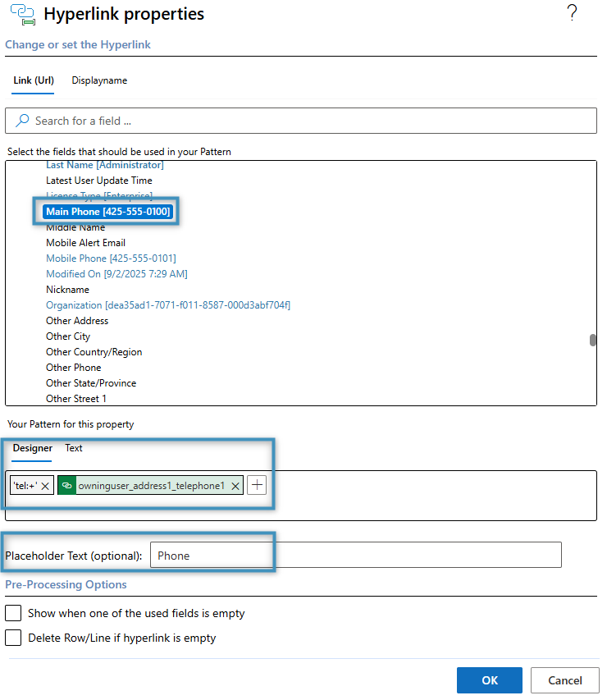Click the field list scrollbar thumb
Screen dimensions: 607x700
(592, 341)
